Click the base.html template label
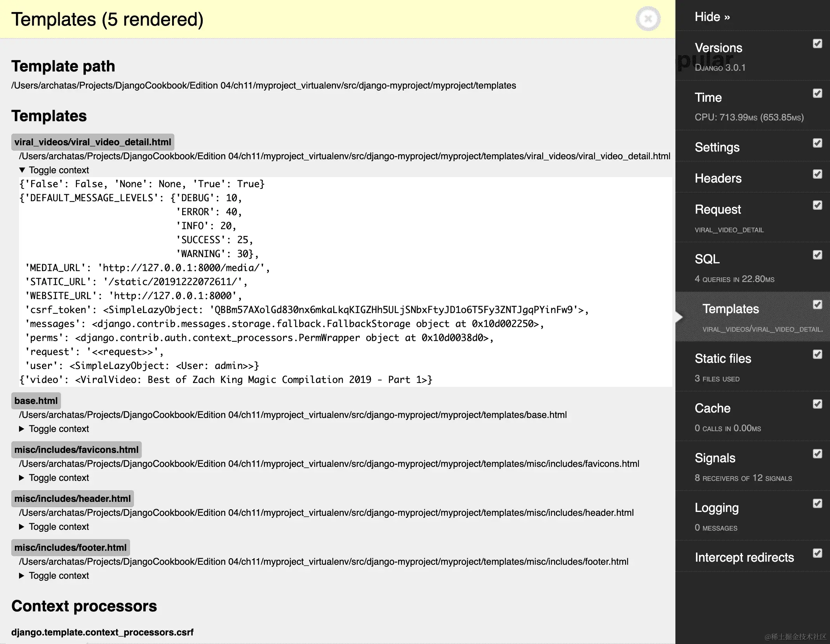The height and width of the screenshot is (644, 830). pos(36,401)
